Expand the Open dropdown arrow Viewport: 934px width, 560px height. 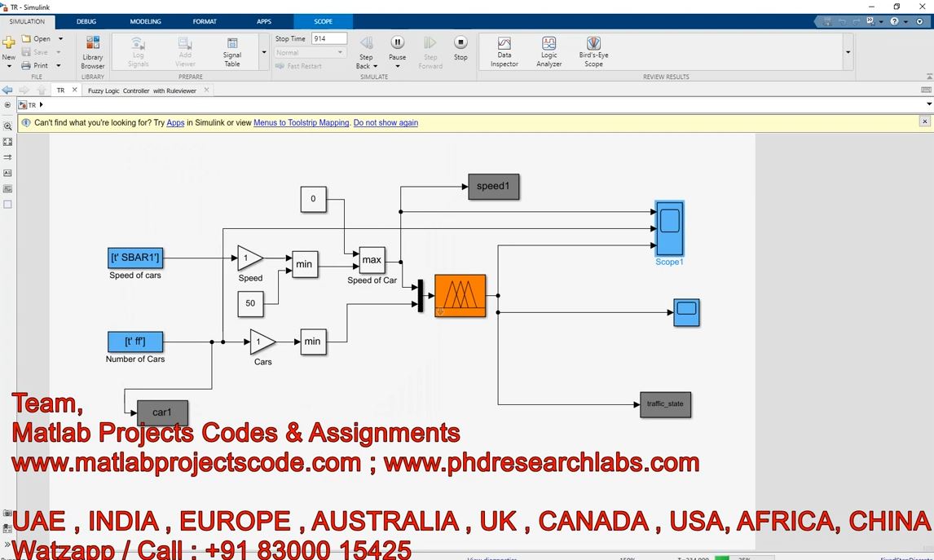[60, 39]
